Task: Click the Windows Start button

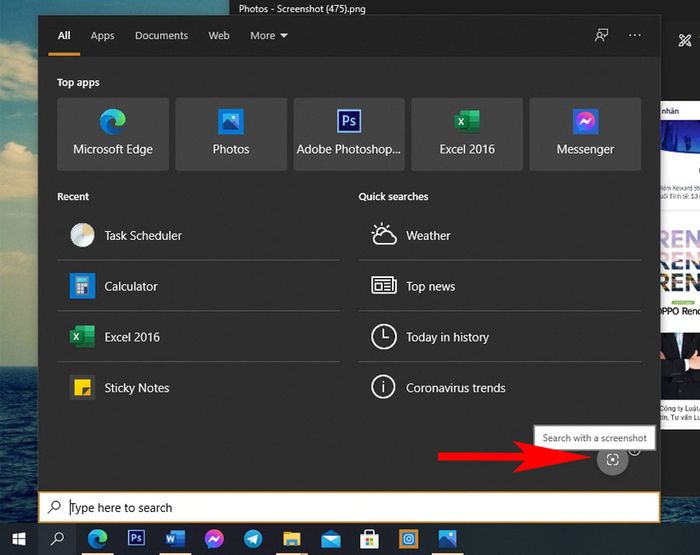Action: point(19,539)
